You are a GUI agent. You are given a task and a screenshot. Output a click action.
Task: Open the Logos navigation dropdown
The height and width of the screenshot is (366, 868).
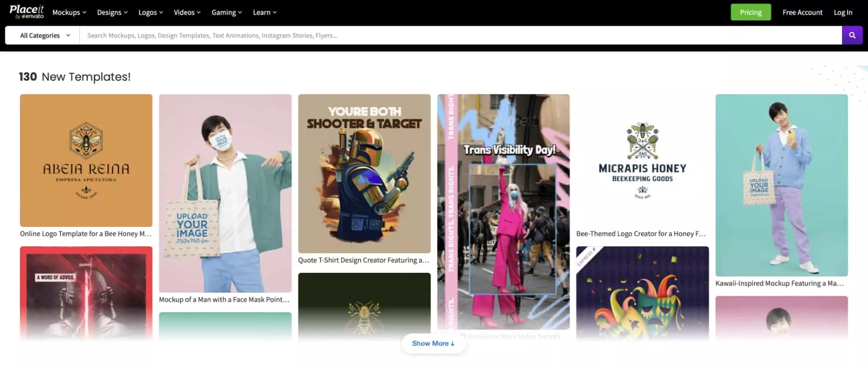[151, 12]
